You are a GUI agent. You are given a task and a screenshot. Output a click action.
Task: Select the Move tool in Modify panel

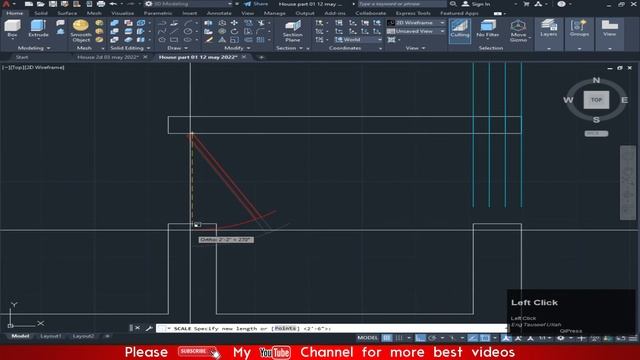(234, 23)
